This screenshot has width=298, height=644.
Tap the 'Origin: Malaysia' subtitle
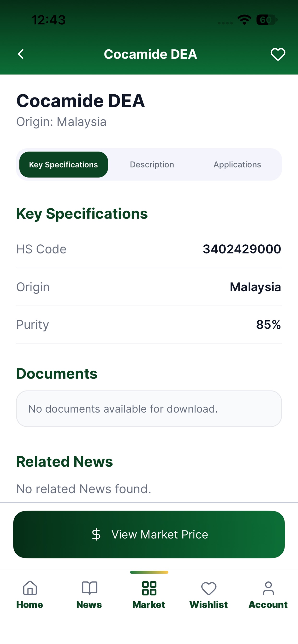tap(61, 122)
